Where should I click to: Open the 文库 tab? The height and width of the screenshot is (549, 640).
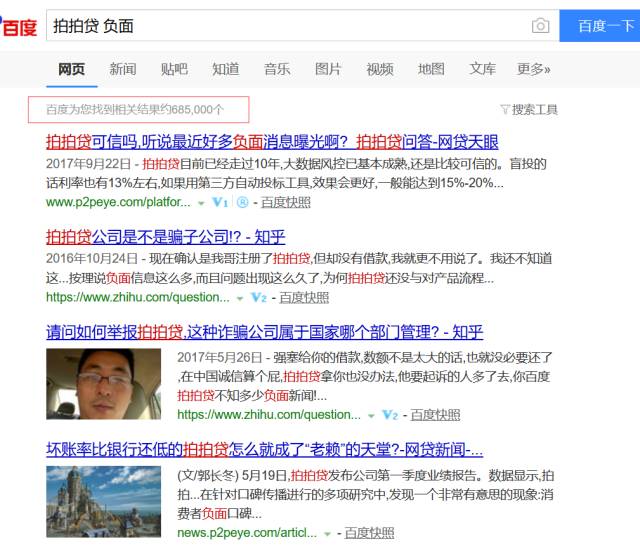point(482,69)
